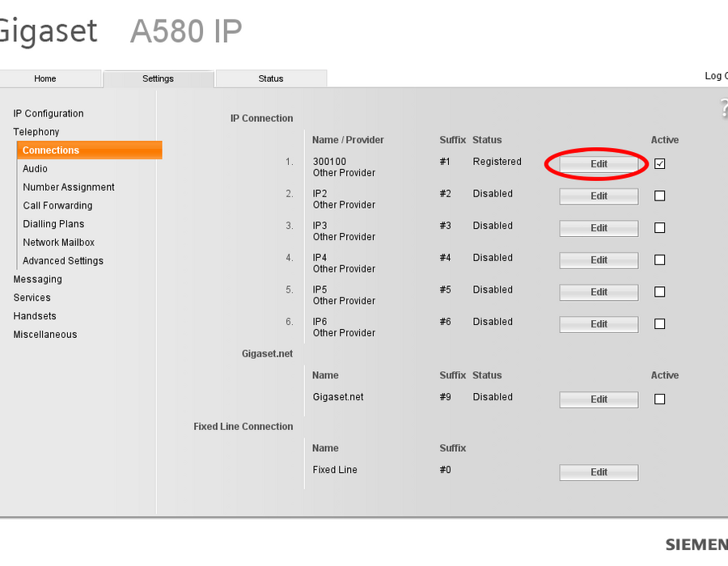Click the 'IP6' connection name
The height and width of the screenshot is (566, 728).
click(x=320, y=322)
